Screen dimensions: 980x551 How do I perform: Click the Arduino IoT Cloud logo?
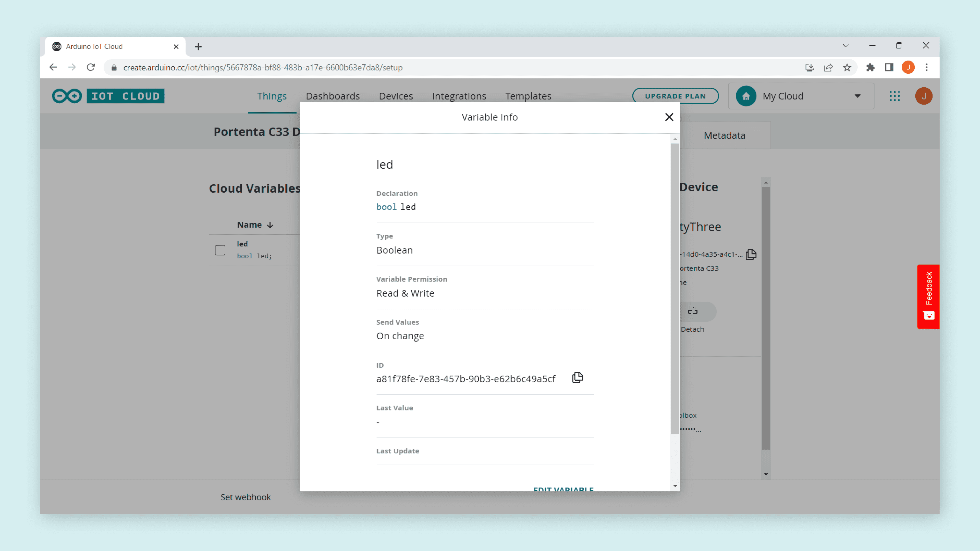click(108, 96)
